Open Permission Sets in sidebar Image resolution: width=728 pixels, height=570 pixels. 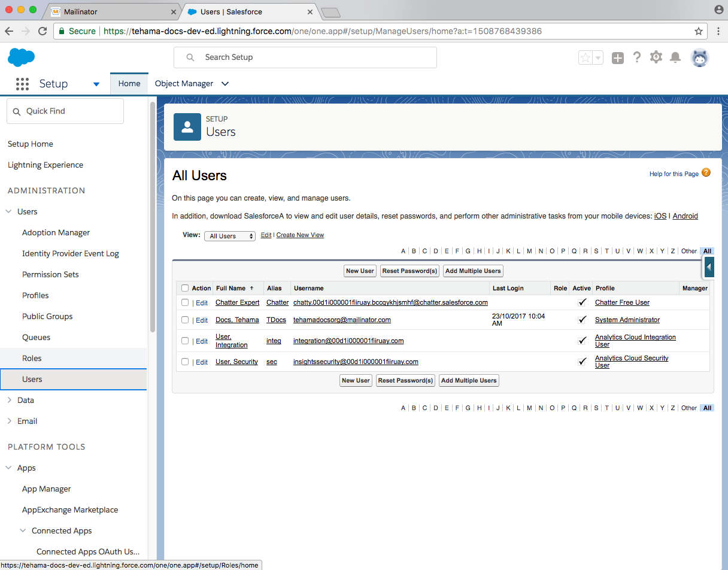pyautogui.click(x=50, y=274)
